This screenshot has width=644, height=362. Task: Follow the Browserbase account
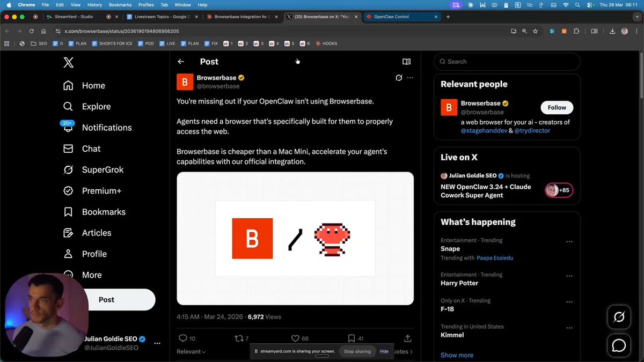[556, 107]
